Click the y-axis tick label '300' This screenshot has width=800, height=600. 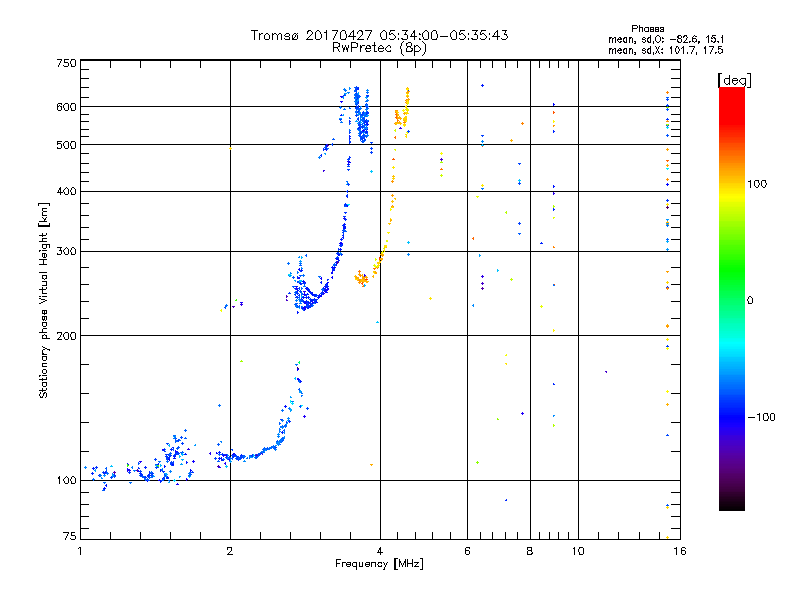[66, 252]
